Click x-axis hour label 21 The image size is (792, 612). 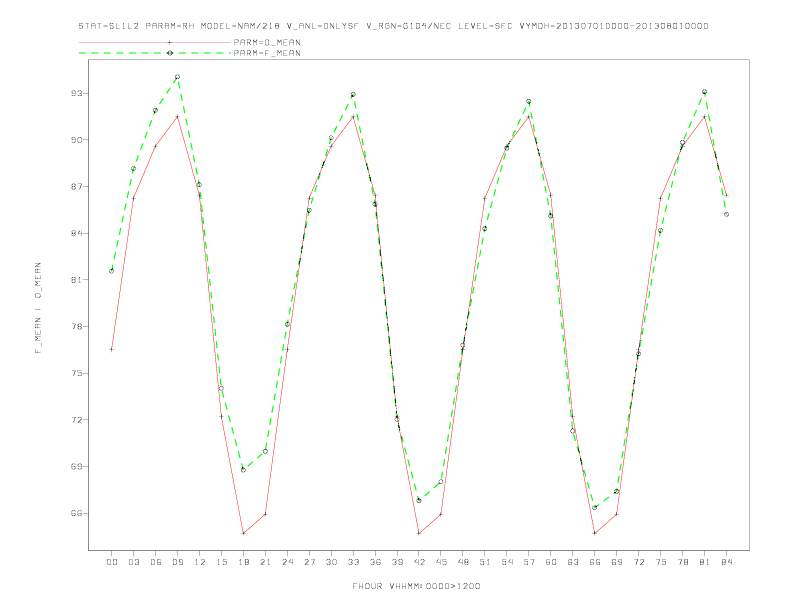(x=265, y=562)
